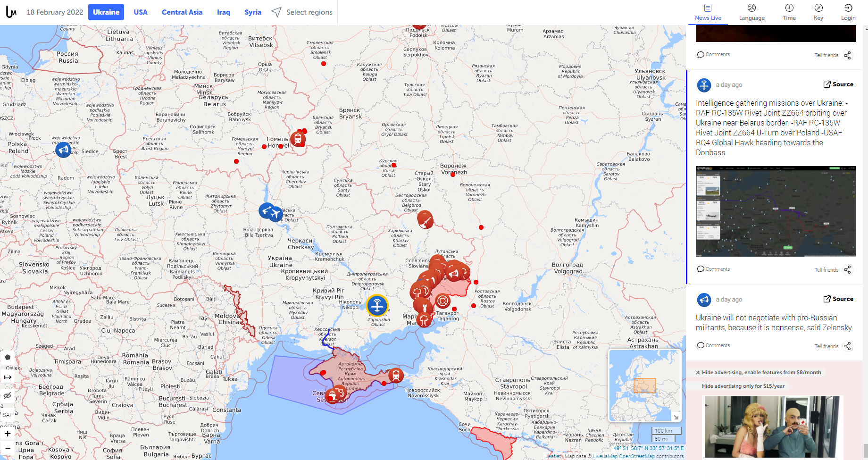Click red dot marker near Smolensk
This screenshot has height=460, width=868.
(x=324, y=64)
